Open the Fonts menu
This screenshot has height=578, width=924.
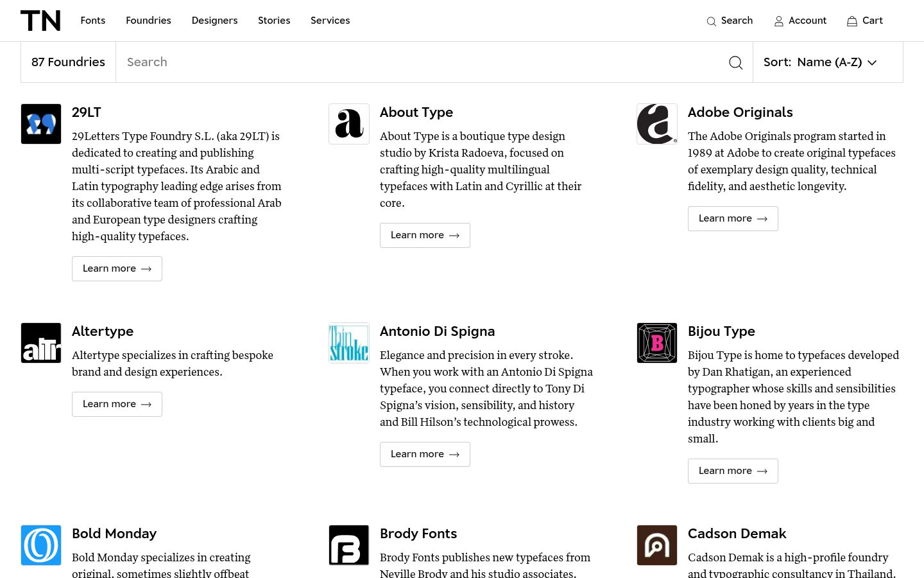point(93,21)
